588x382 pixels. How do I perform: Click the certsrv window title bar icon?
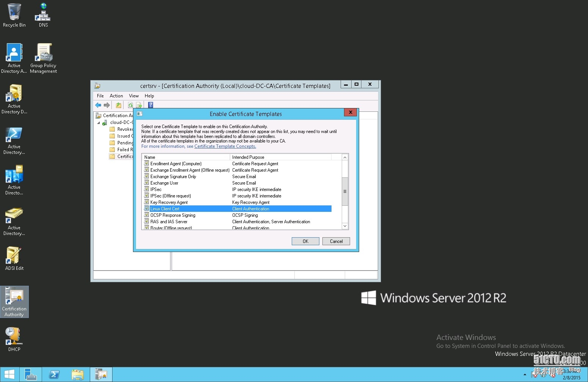[97, 86]
